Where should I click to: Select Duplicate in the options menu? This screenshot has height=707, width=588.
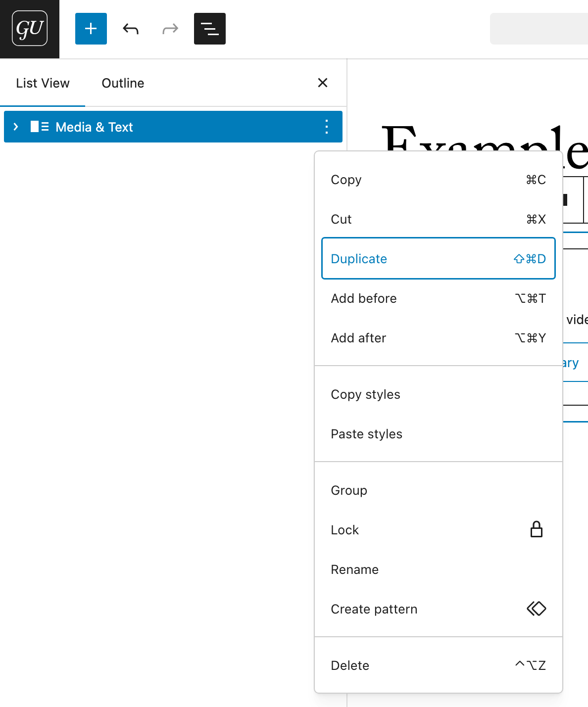[x=439, y=258]
